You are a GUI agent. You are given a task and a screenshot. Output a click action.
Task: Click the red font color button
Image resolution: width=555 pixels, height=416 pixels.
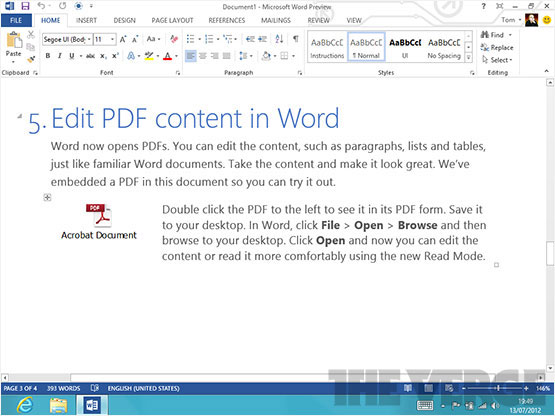[x=167, y=56]
